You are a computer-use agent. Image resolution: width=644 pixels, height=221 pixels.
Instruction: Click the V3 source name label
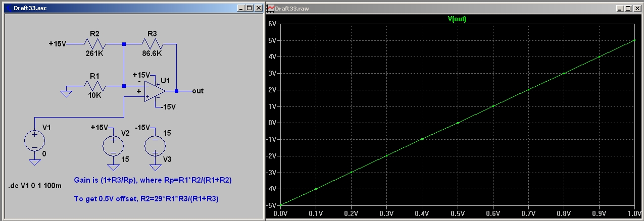tap(167, 159)
